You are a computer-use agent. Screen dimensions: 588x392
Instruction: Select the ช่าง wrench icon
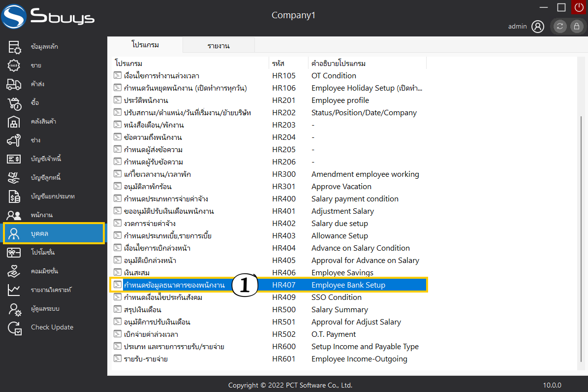(14, 140)
